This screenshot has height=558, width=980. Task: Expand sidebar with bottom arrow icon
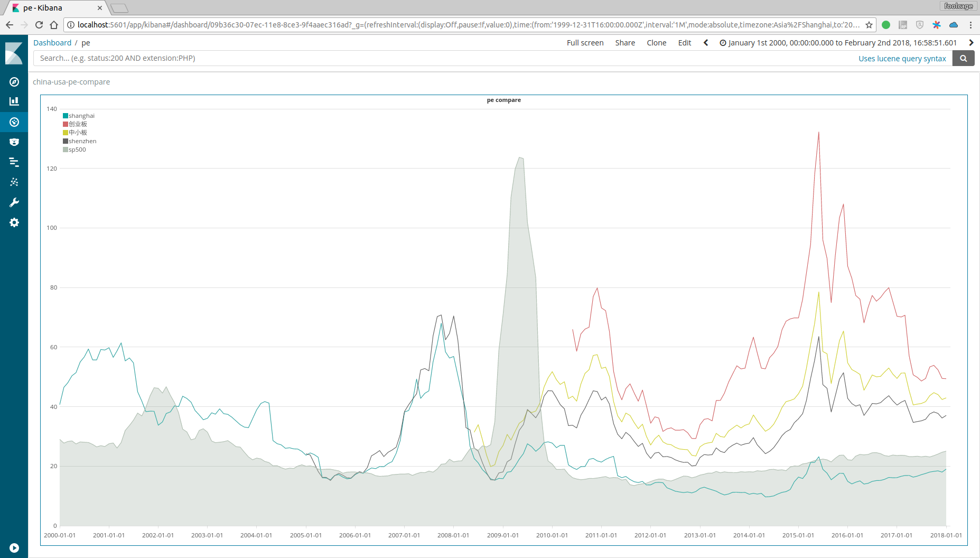point(14,548)
